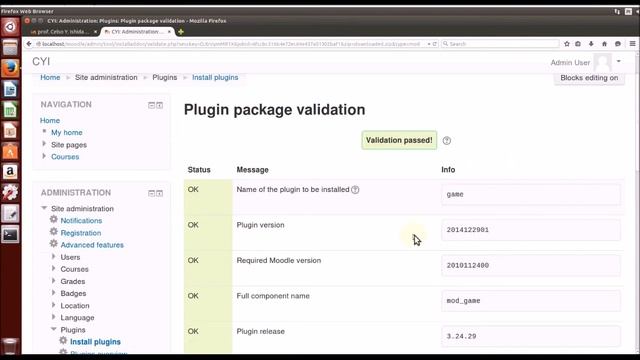
Task: Open the Ubuntu Dash launcher
Action: point(10,27)
